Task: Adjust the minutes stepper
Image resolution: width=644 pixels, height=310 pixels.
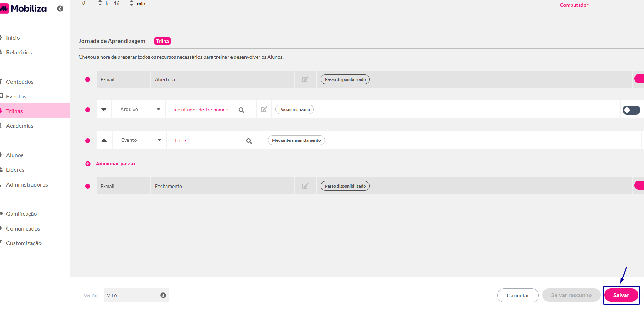Action: 132,3
